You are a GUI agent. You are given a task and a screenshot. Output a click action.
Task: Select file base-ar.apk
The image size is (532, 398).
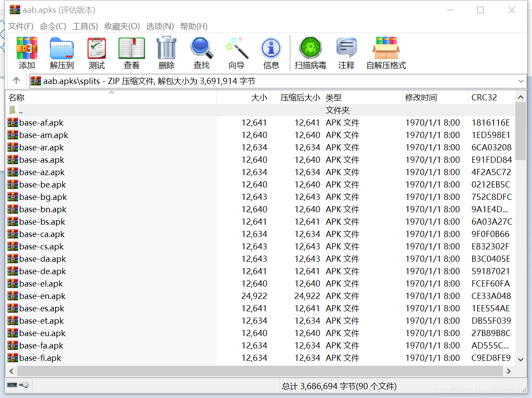(x=42, y=147)
